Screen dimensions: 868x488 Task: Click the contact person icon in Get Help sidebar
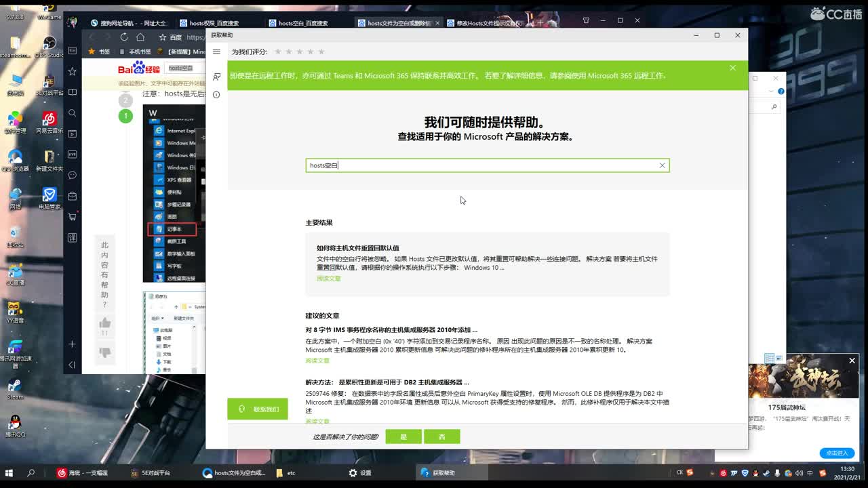[216, 77]
